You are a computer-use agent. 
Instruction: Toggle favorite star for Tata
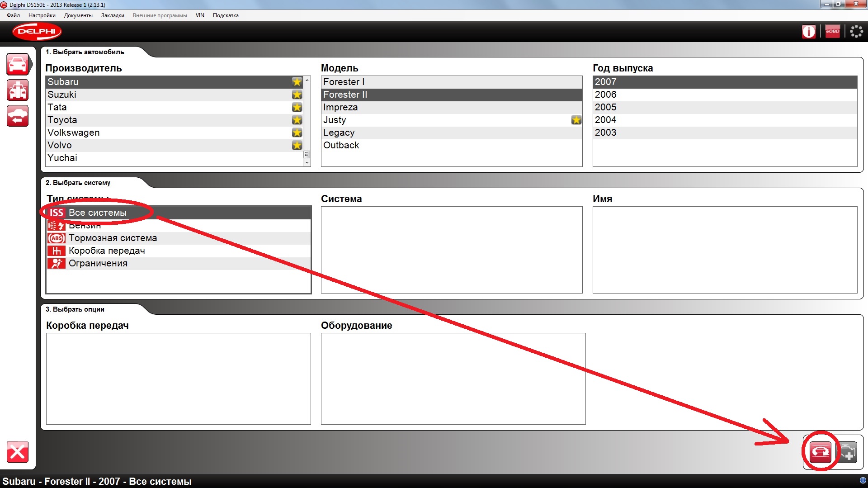pos(297,107)
